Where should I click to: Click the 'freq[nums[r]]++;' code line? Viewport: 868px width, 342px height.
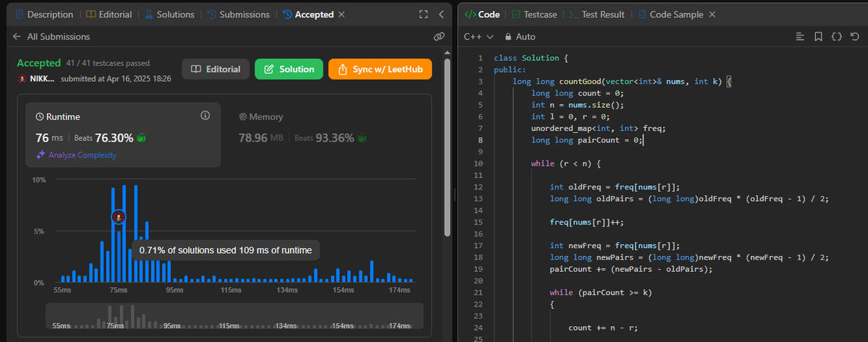(588, 222)
